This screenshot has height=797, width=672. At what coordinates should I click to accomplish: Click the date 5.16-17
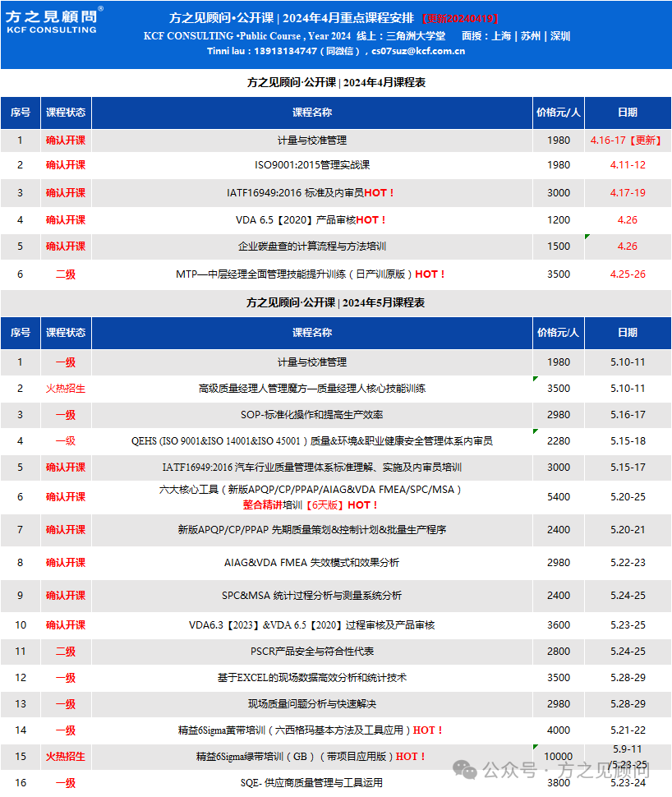tap(628, 415)
